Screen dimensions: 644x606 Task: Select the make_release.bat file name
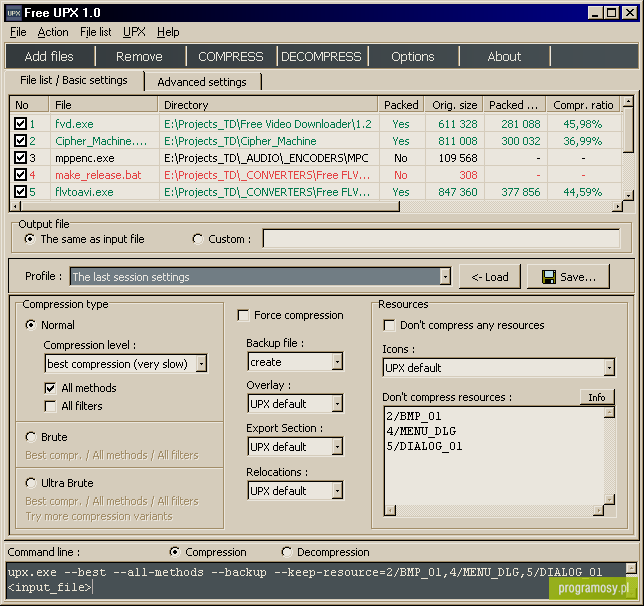pos(98,175)
